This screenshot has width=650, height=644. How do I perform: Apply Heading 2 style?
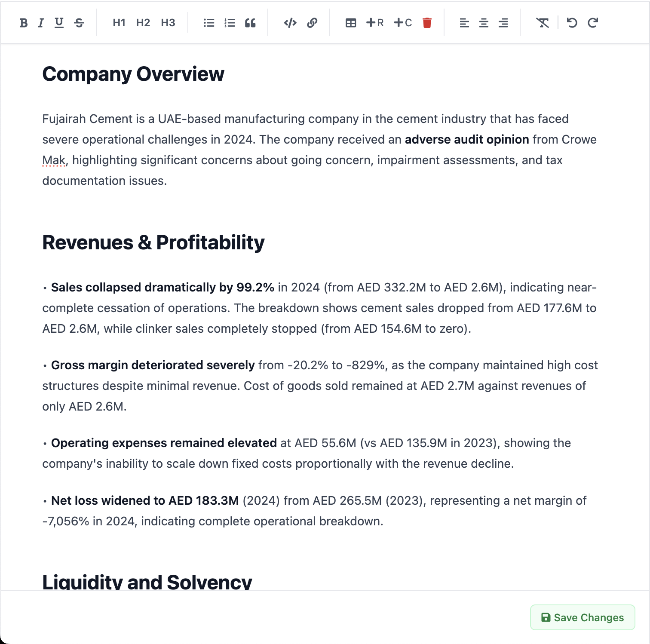pyautogui.click(x=143, y=23)
